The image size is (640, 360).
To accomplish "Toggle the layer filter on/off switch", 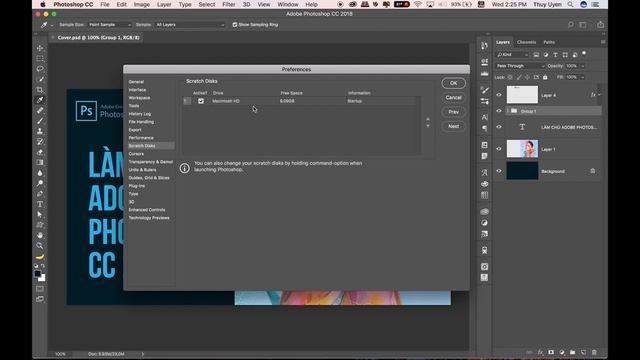I will 584,53.
